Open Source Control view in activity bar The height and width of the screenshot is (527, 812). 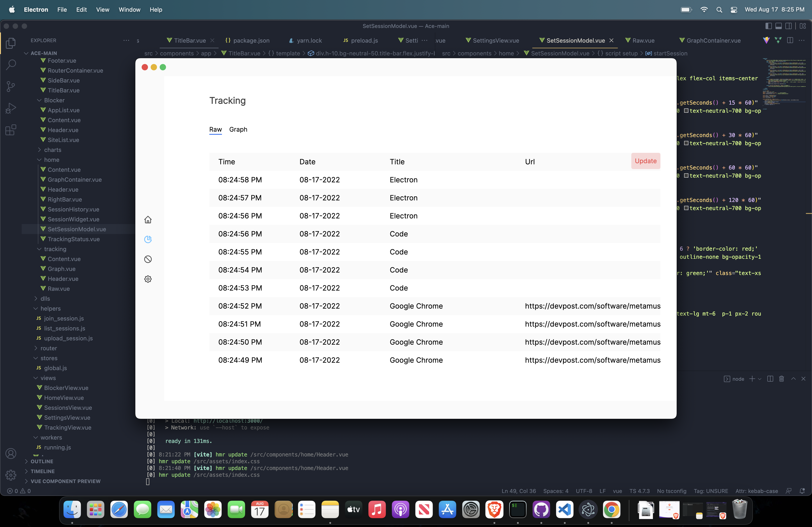click(11, 86)
